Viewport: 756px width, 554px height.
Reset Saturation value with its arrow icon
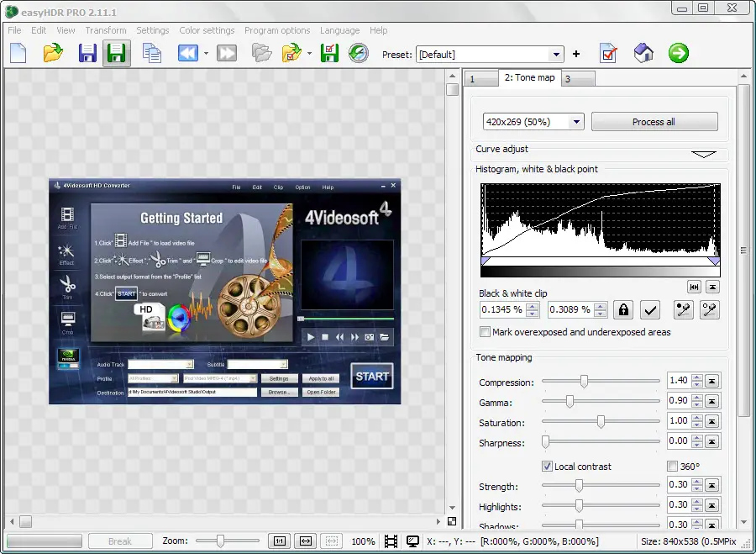(712, 421)
